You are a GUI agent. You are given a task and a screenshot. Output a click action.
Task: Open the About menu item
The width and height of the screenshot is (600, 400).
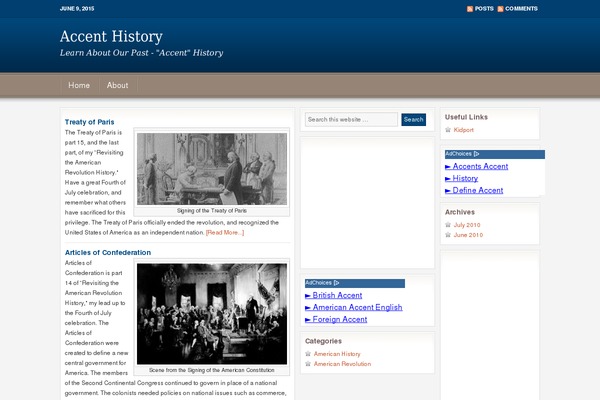117,85
